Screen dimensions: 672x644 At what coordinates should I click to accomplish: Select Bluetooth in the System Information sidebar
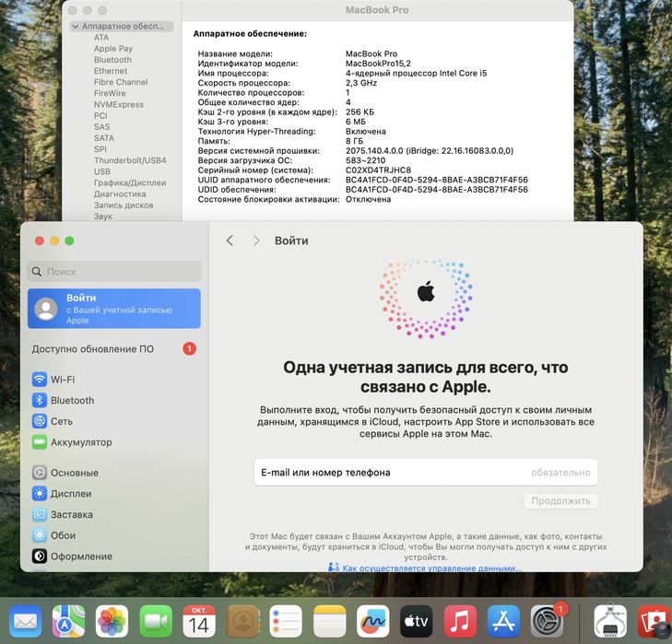[x=112, y=60]
